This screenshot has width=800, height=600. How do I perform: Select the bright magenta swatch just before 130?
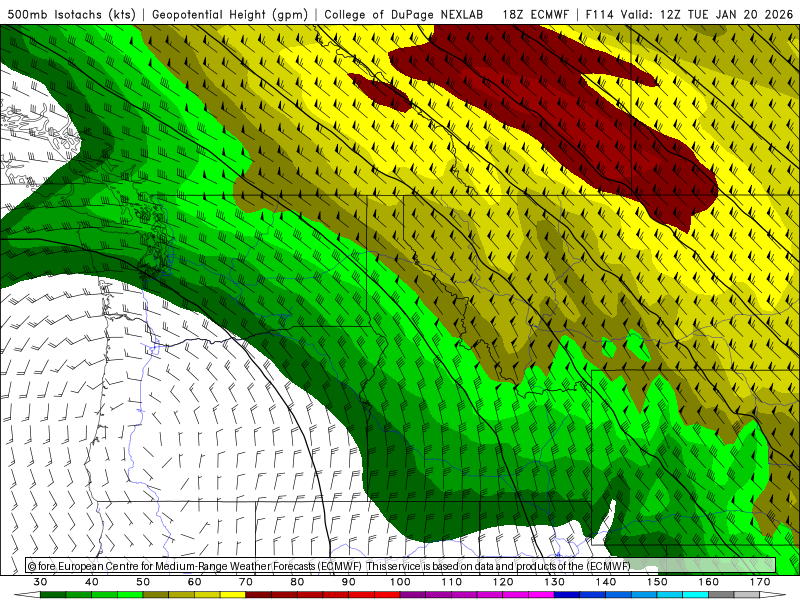[x=541, y=595]
